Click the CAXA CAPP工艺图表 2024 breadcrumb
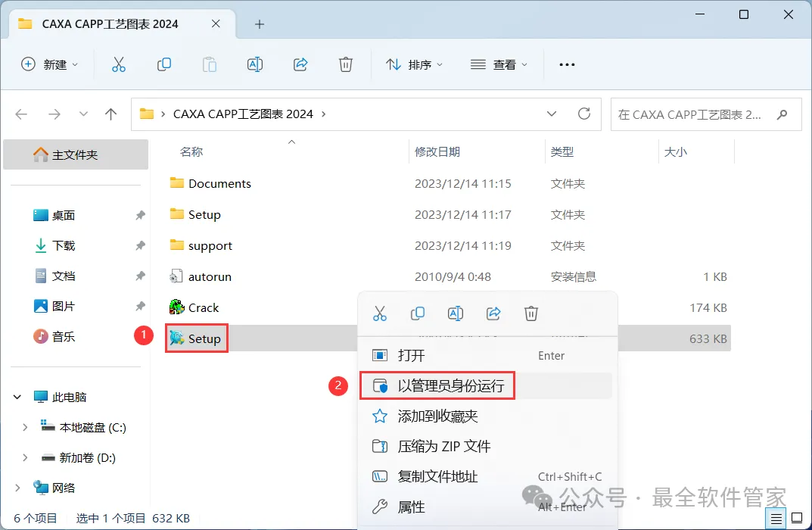Viewport: 812px width, 530px height. pos(243,114)
